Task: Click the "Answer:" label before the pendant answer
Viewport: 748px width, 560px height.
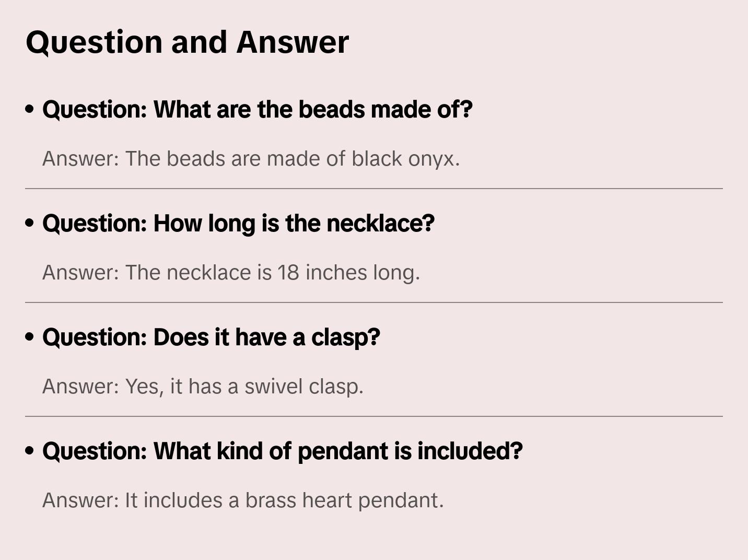Action: point(81,500)
